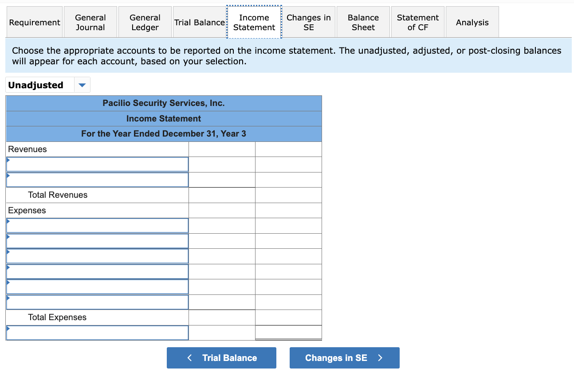Click the Total Revenues amount cell

coord(222,195)
